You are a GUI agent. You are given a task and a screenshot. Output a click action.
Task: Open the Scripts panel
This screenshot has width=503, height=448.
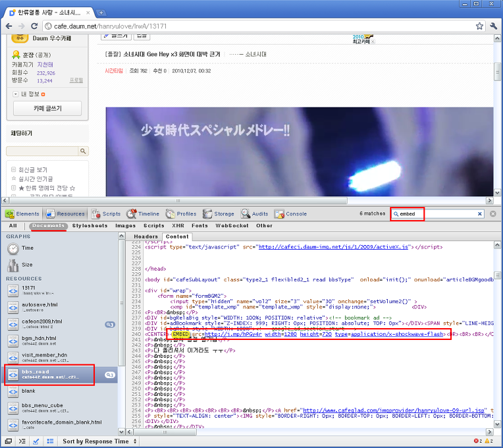[106, 213]
